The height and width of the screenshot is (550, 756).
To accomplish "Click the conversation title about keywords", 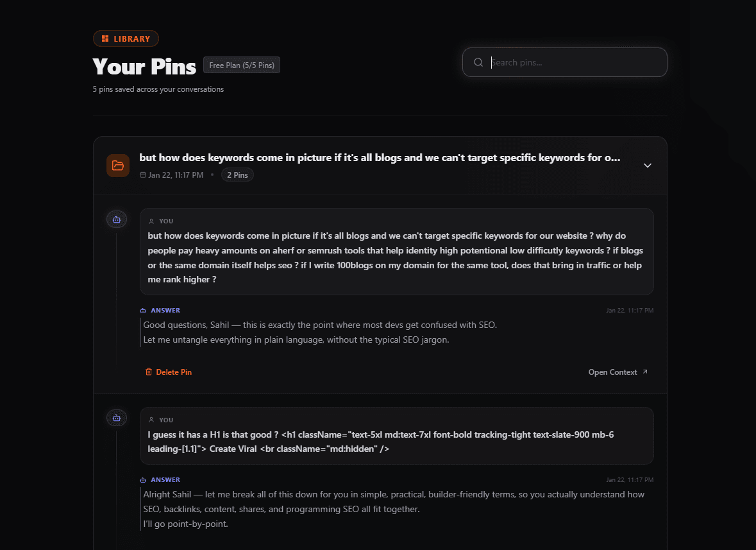I will click(380, 158).
